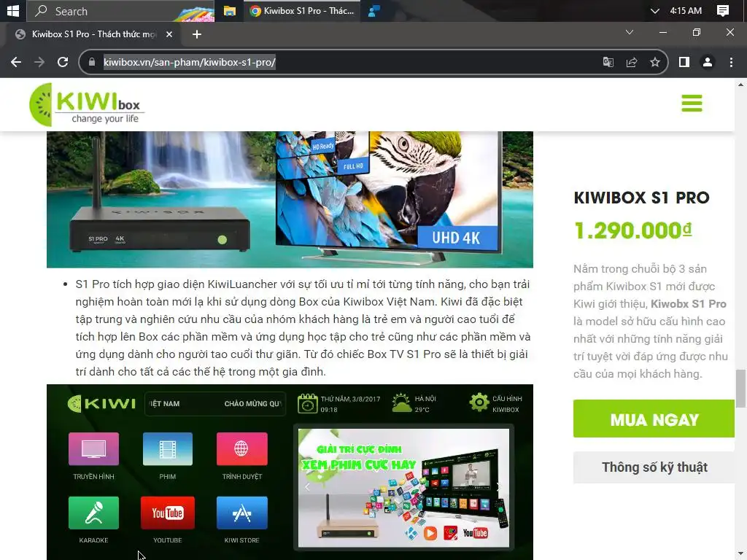Open the Thông số kỹ thuật section
747x560 pixels.
(654, 467)
